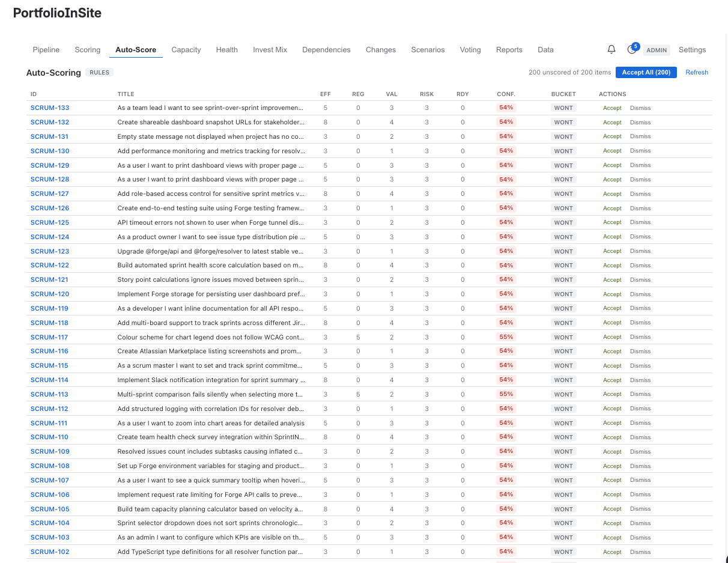
Task: Open issue SCRUM-133
Action: [49, 108]
